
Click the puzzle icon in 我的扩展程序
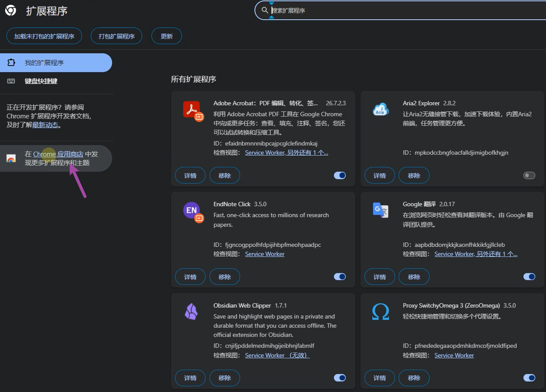(x=11, y=62)
